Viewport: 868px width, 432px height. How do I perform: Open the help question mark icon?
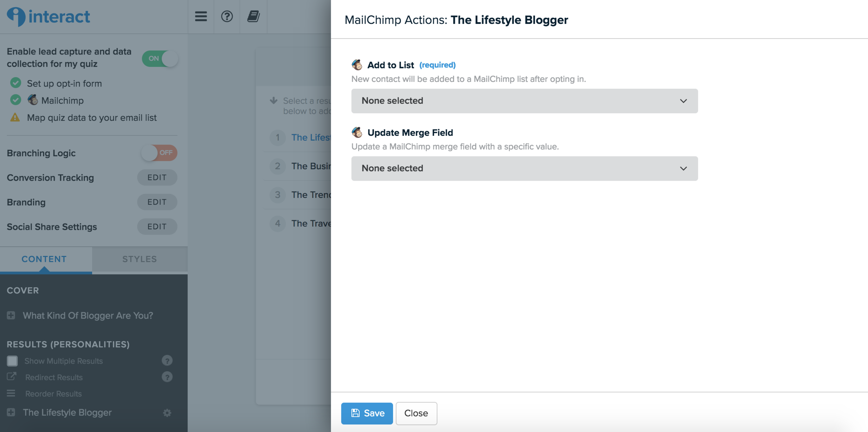[227, 16]
